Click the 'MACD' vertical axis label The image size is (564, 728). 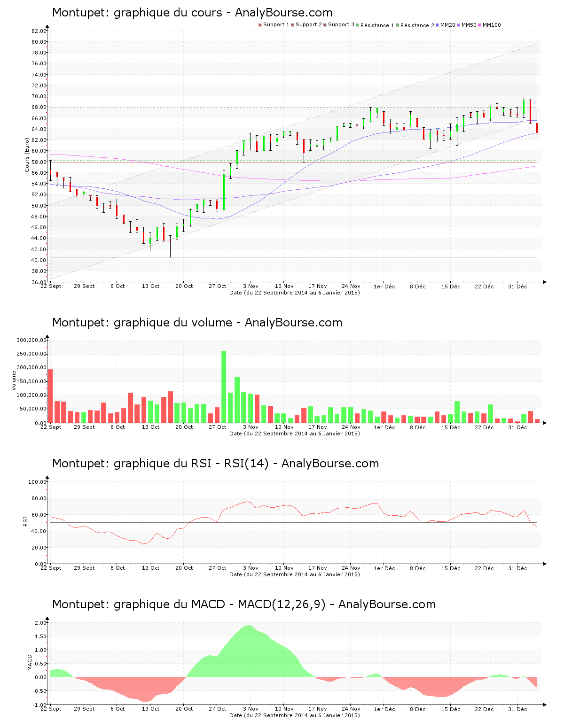coord(30,662)
